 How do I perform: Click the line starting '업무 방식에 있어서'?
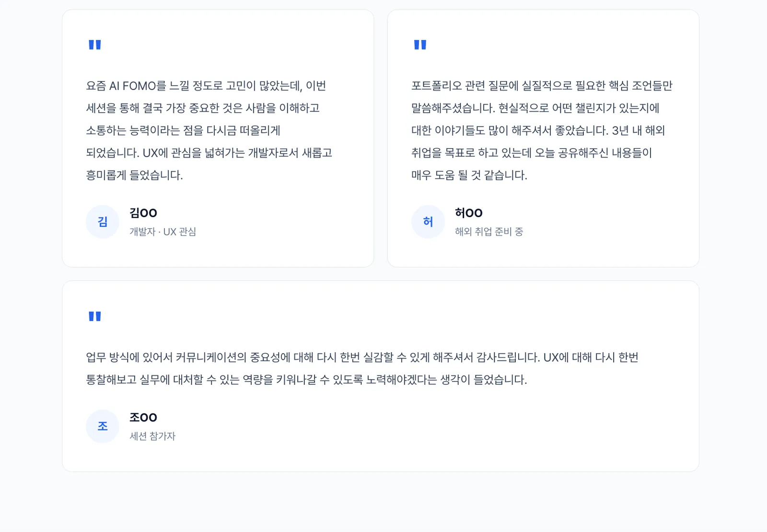click(x=362, y=358)
